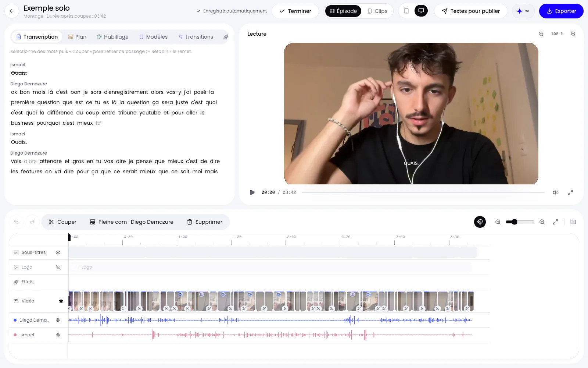
Task: Hide the Sous-titres track
Action: [58, 252]
